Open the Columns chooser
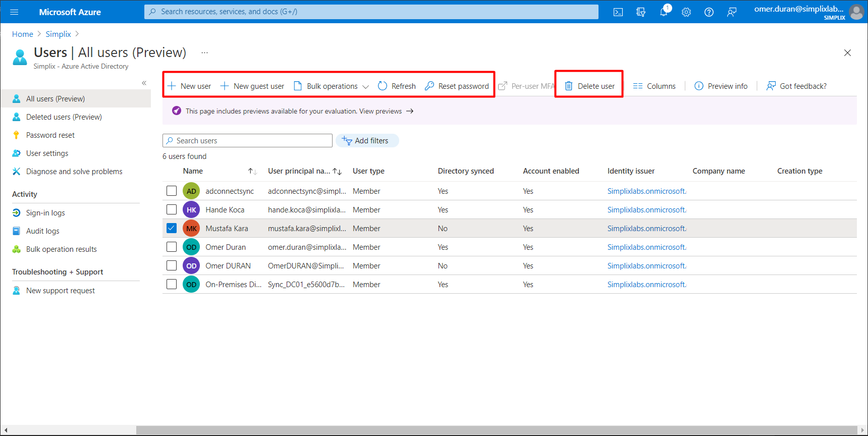Viewport: 868px width, 436px height. click(654, 86)
